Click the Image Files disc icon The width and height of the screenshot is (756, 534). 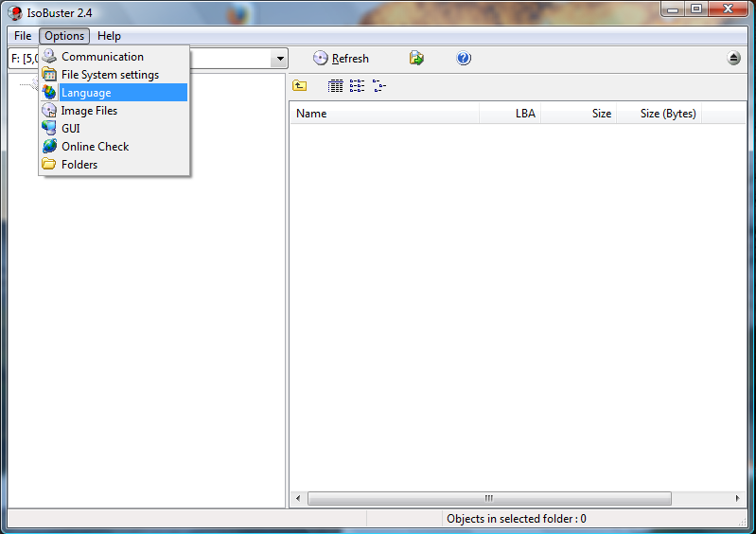pyautogui.click(x=49, y=111)
